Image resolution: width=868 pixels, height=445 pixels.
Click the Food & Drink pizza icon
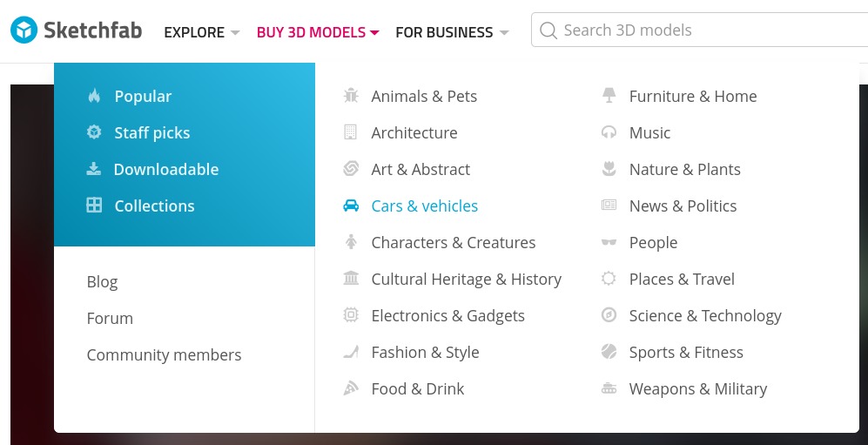point(351,388)
